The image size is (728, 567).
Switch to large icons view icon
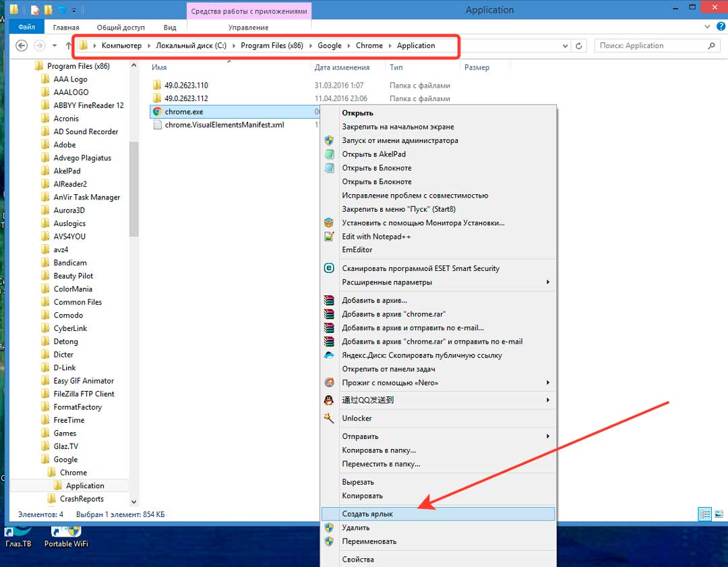click(x=719, y=514)
